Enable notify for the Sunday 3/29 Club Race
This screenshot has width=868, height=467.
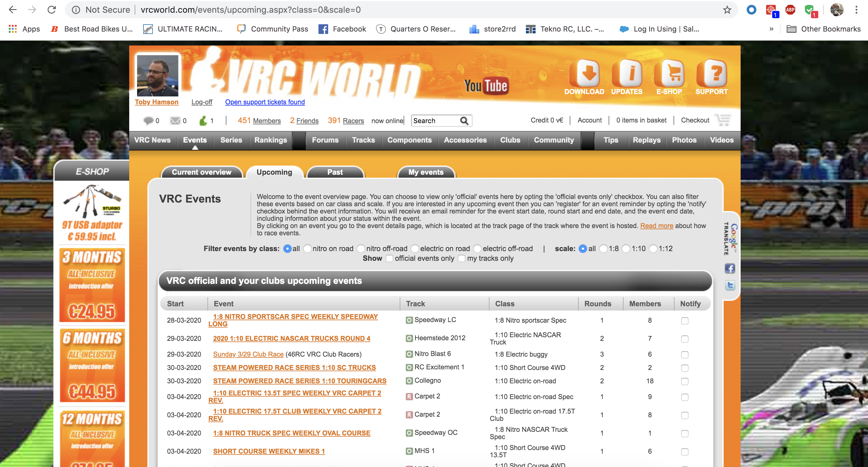(684, 355)
